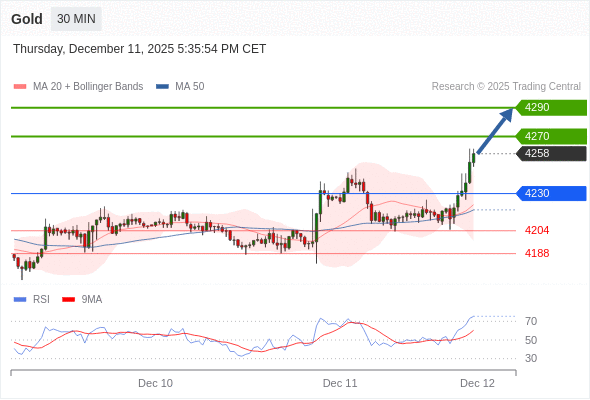Click the MA 20 + Bollinger Bands pink swatch
Image resolution: width=590 pixels, height=400 pixels.
tap(20, 87)
